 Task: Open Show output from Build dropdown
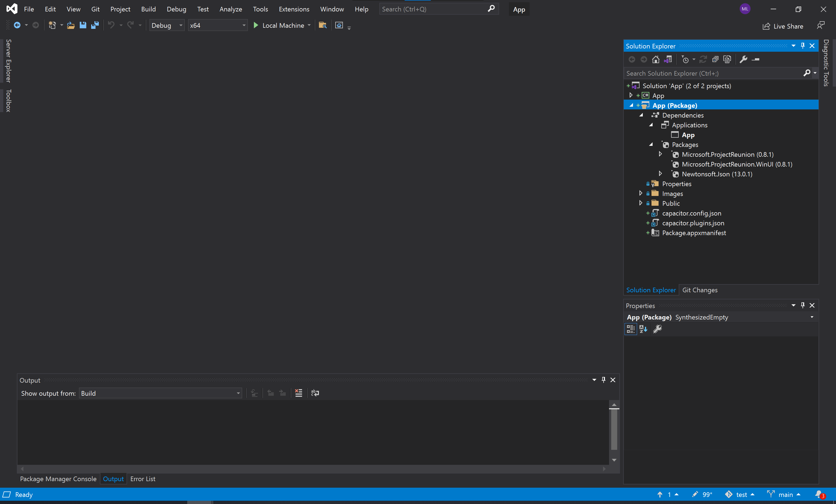(x=161, y=393)
